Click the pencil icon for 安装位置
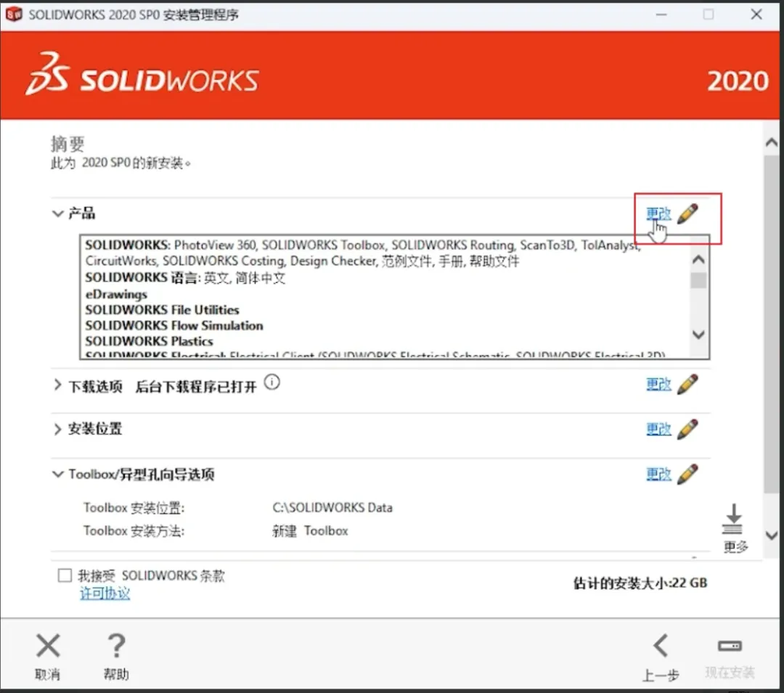The height and width of the screenshot is (693, 784). click(688, 429)
